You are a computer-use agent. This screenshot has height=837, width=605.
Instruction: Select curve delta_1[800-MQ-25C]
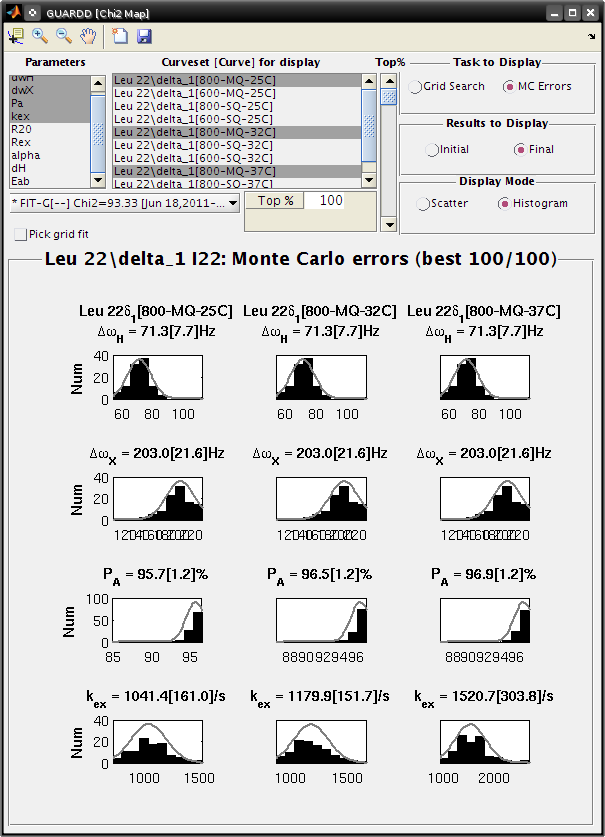[x=237, y=80]
